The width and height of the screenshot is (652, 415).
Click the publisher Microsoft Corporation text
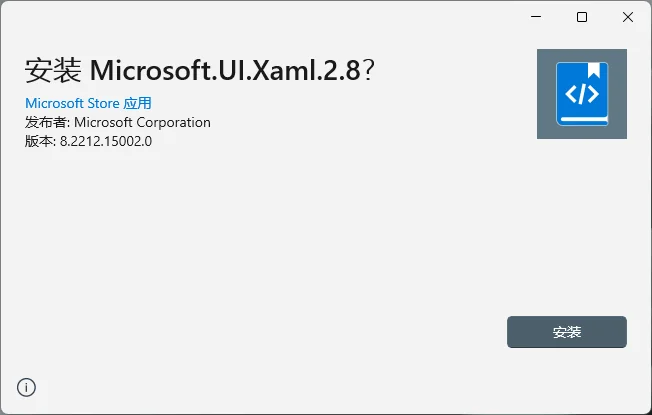[142, 122]
